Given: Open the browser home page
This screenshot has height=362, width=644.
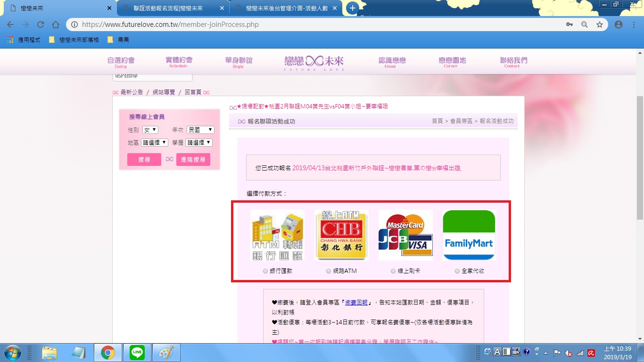Looking at the screenshot, I should [x=56, y=25].
